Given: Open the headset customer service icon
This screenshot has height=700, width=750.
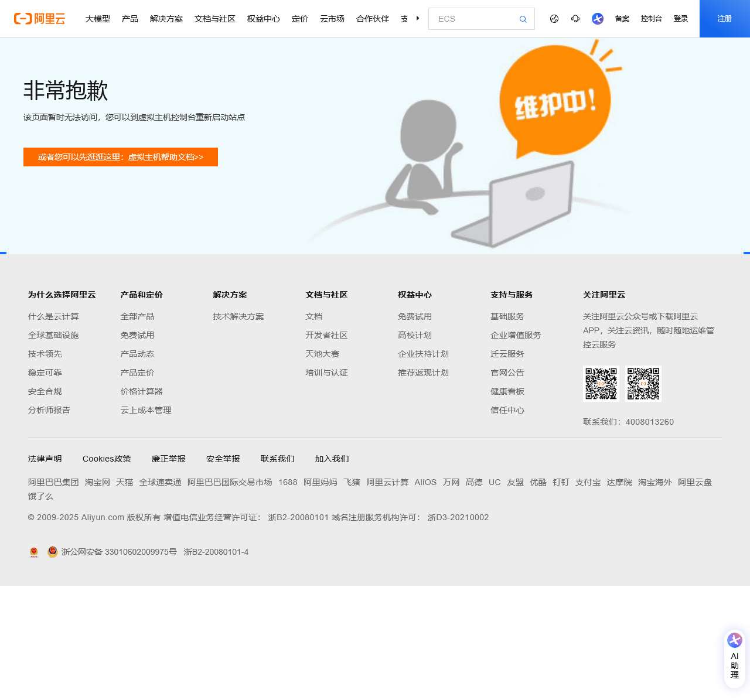Looking at the screenshot, I should [575, 19].
